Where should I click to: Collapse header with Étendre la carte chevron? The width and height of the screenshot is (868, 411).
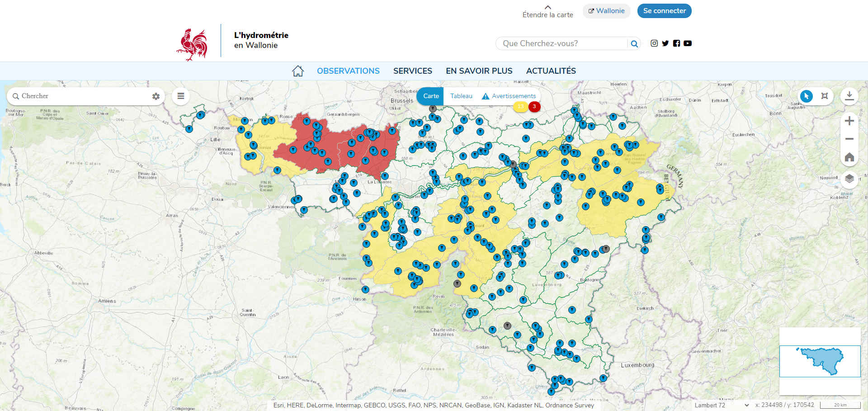point(548,7)
